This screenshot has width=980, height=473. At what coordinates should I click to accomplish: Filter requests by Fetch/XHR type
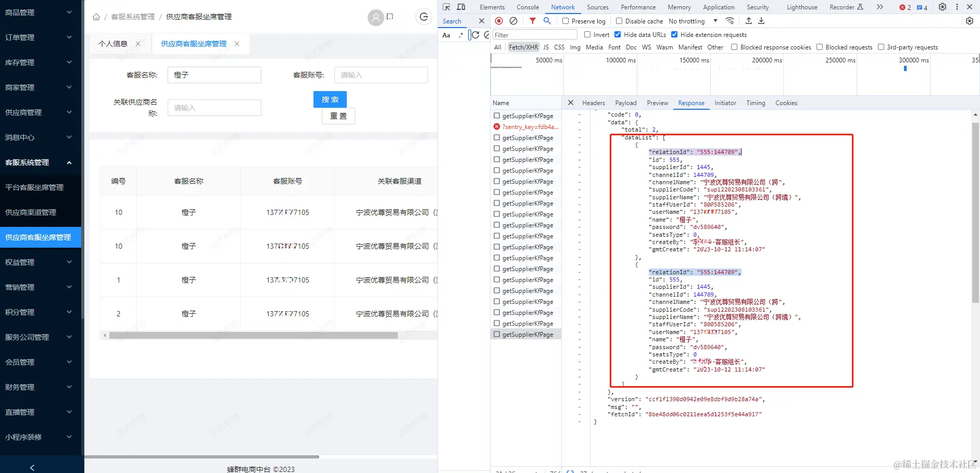523,47
